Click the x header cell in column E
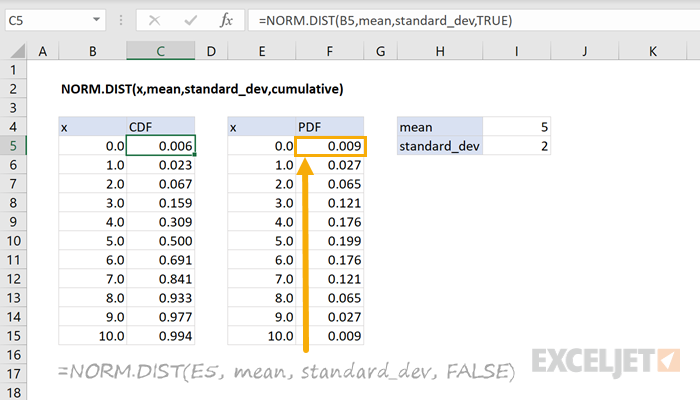The width and height of the screenshot is (700, 400). [262, 127]
